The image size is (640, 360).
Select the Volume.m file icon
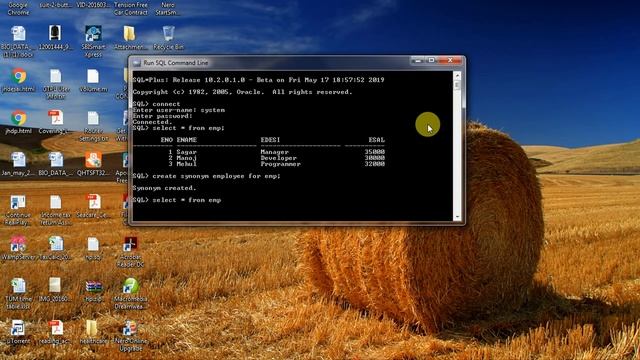coord(93,80)
